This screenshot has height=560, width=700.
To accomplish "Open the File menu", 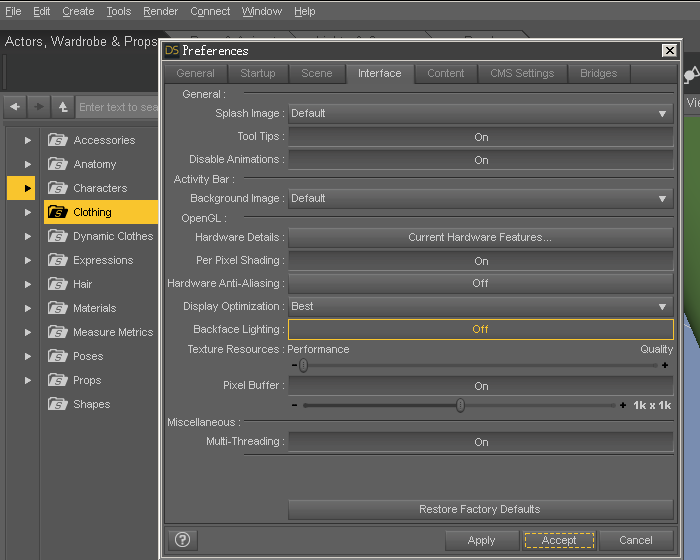I will click(x=13, y=11).
